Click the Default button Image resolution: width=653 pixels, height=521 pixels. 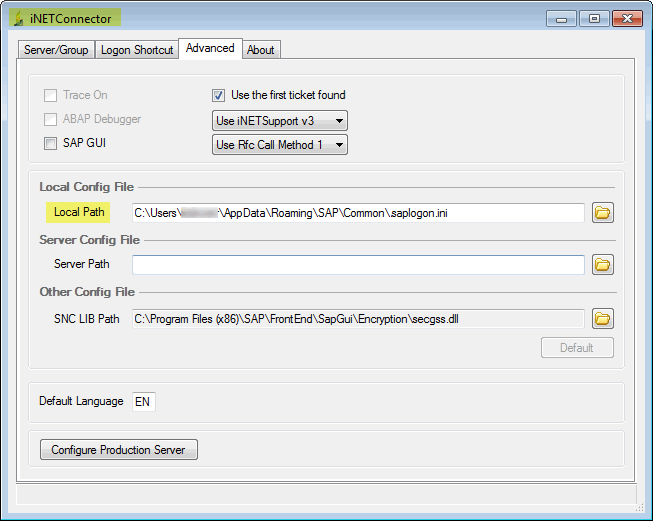(x=577, y=348)
